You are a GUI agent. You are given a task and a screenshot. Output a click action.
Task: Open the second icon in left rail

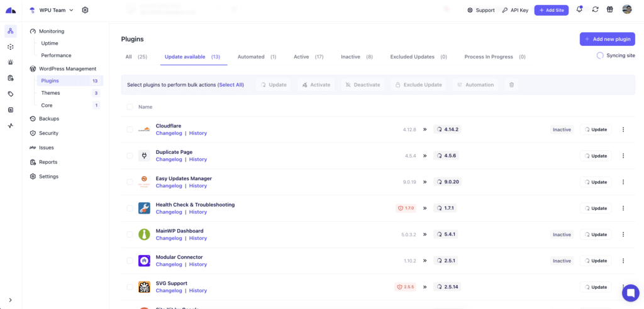pyautogui.click(x=11, y=46)
